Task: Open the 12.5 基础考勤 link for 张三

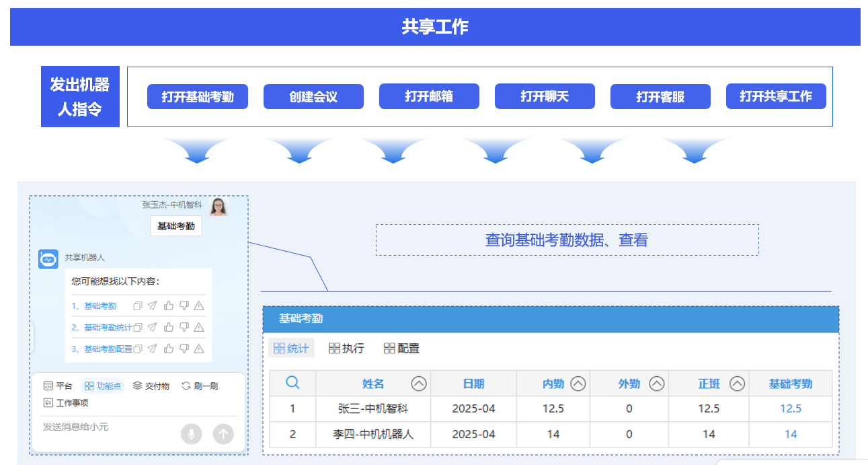Action: point(791,408)
